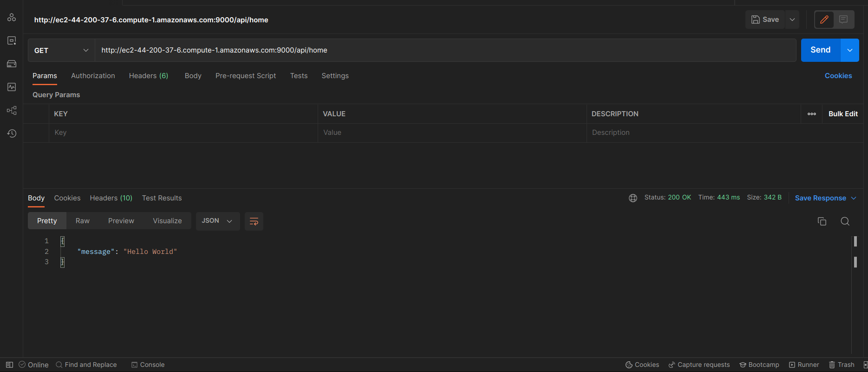Open the JSON format dropdown
Image resolution: width=868 pixels, height=372 pixels.
217,221
